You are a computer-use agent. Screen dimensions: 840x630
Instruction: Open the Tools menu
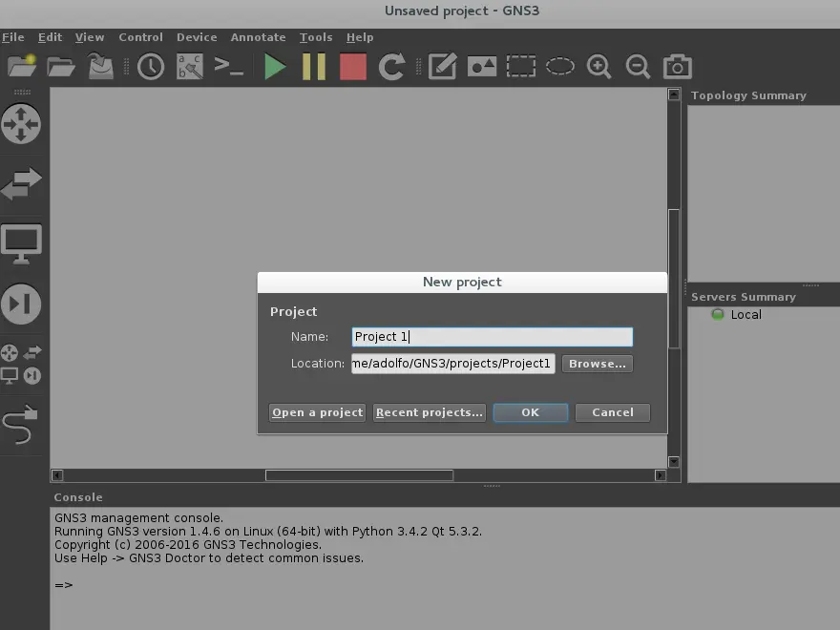(x=316, y=37)
